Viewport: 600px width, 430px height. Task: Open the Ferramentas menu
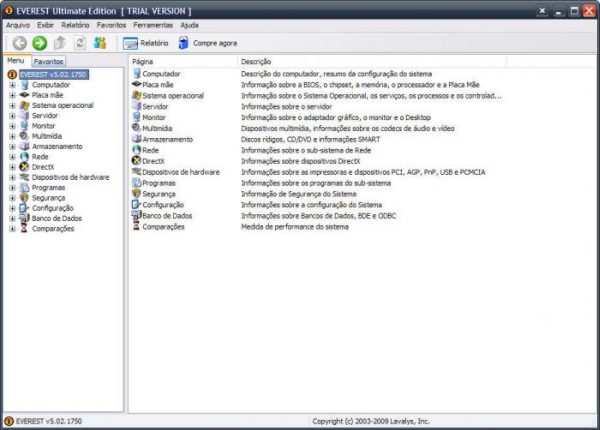pos(153,24)
